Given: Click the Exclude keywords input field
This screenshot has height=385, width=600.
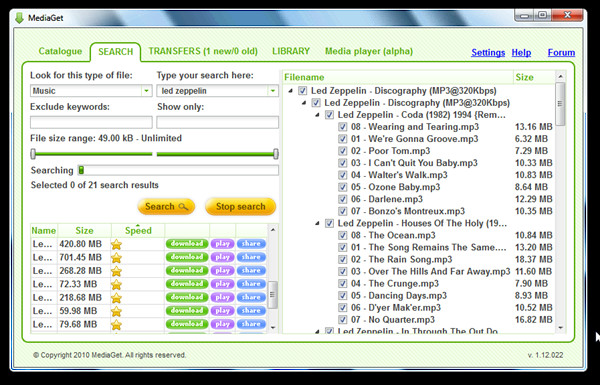Looking at the screenshot, I should tap(91, 122).
